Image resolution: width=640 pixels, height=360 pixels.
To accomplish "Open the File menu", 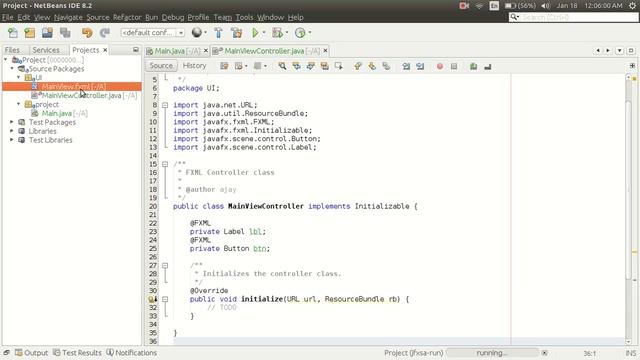I will (x=8, y=17).
